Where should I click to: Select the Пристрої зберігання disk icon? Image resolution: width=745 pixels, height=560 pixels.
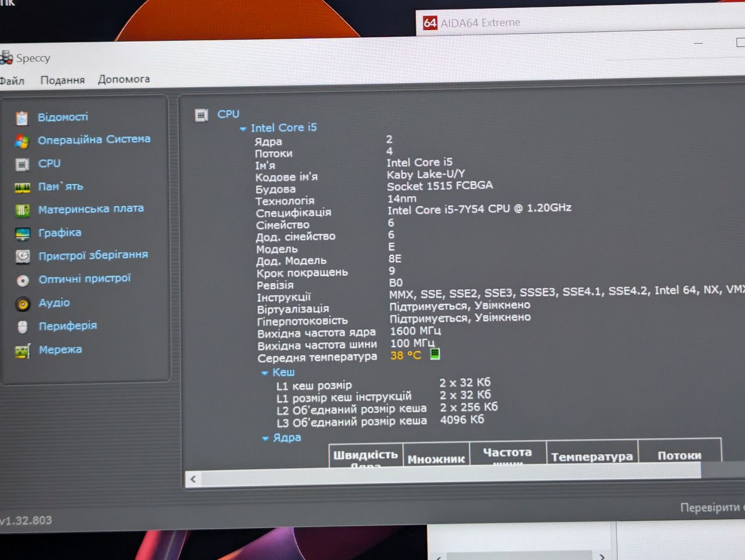click(x=23, y=256)
